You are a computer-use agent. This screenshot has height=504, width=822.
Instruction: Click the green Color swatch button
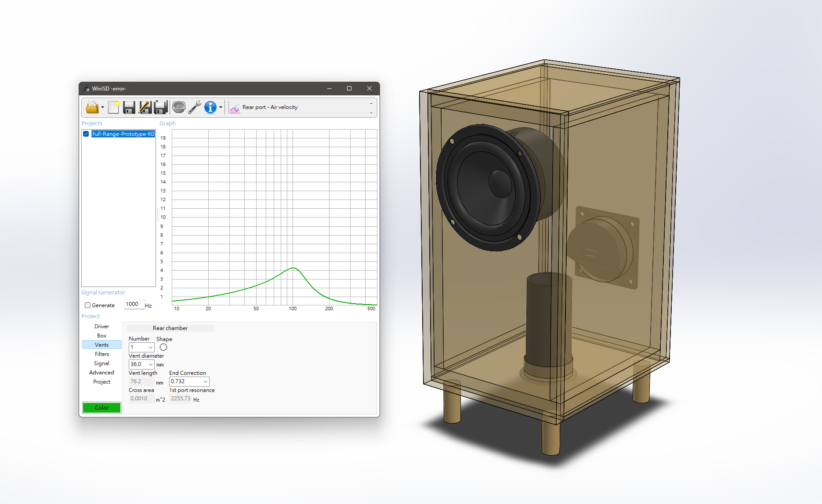[101, 408]
